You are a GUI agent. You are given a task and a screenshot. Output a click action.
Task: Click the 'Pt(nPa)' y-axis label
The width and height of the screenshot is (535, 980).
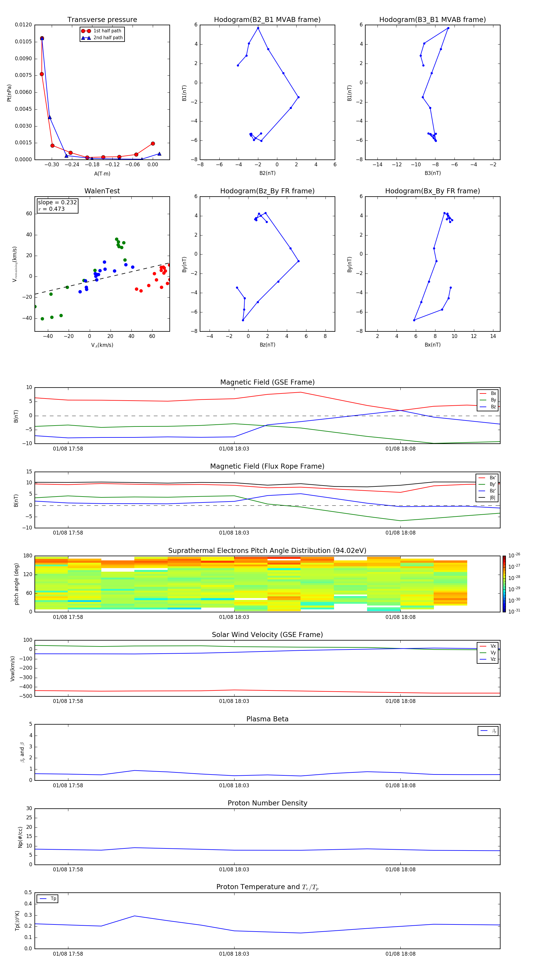coord(9,93)
